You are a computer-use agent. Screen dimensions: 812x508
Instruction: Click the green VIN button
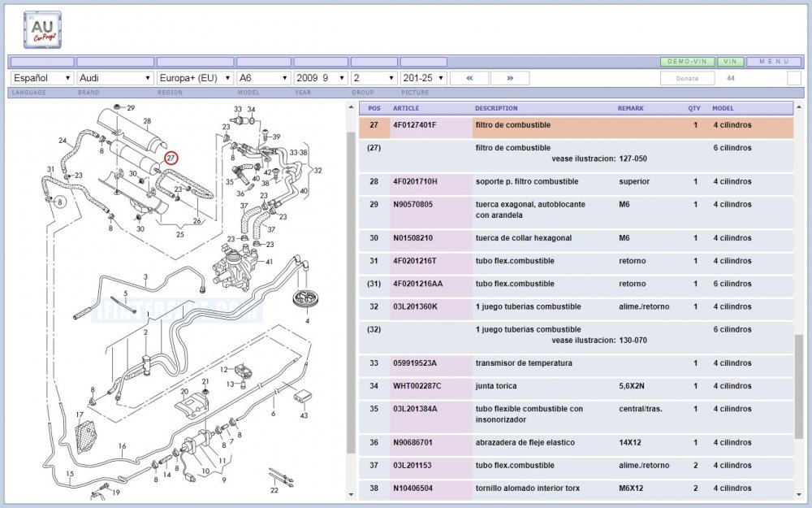[730, 62]
